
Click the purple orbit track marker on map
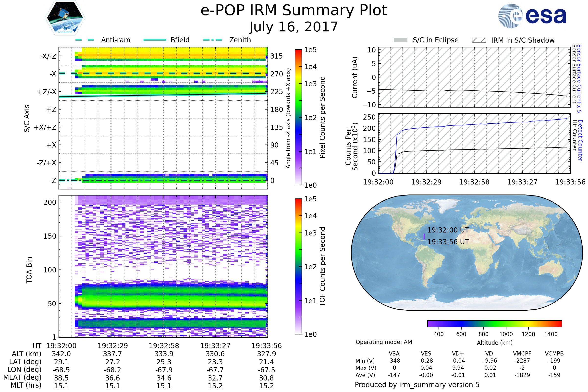point(424,236)
